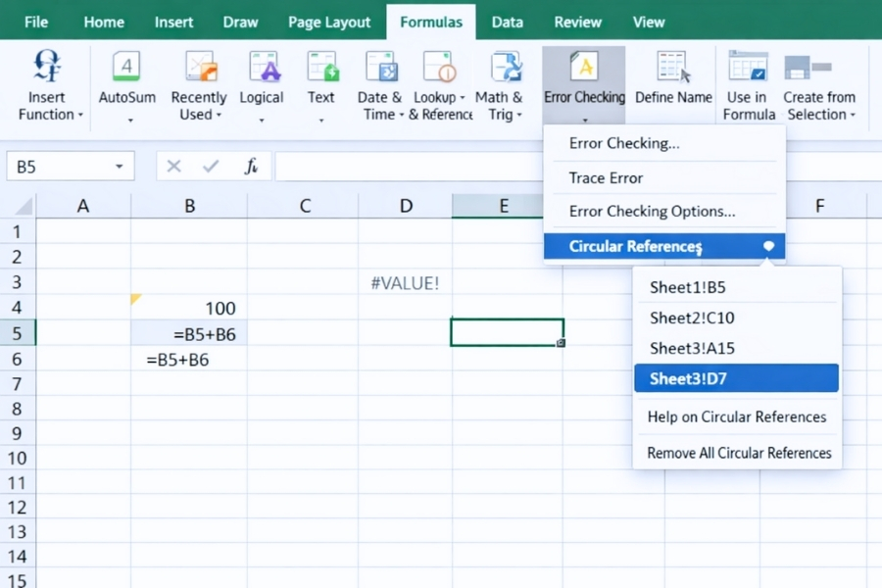Click the fx insert function icon
The width and height of the screenshot is (882, 588).
(x=251, y=166)
